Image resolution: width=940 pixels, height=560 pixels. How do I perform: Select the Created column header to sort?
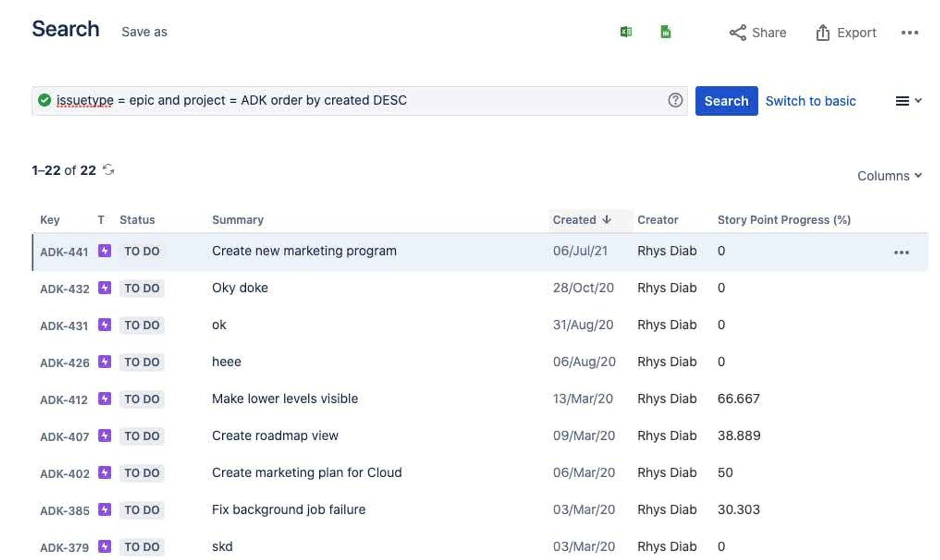coord(575,219)
